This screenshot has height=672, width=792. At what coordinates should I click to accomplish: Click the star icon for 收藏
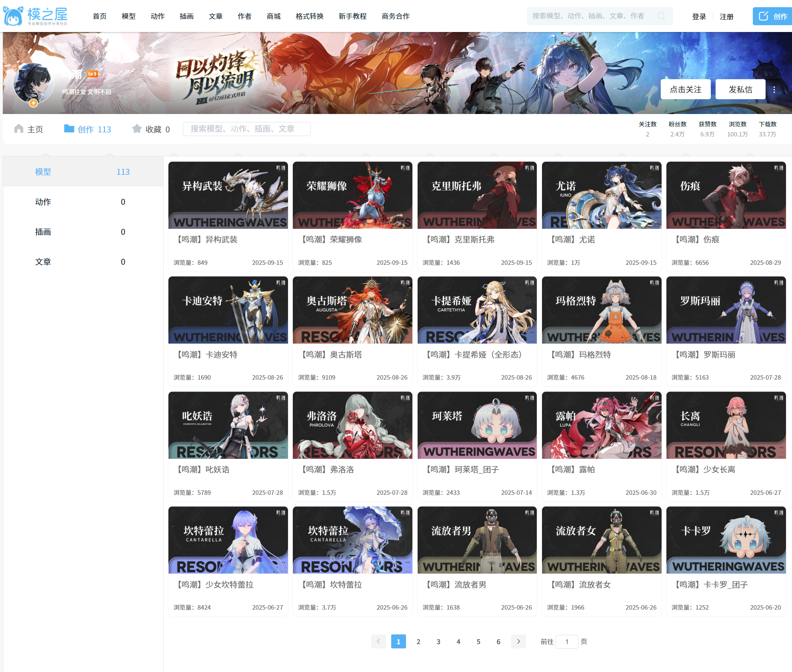click(x=137, y=129)
